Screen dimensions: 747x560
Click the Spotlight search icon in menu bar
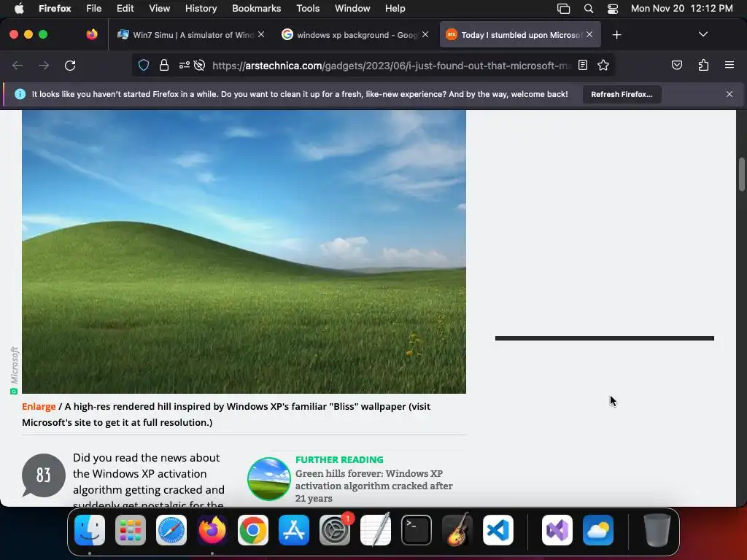(589, 8)
